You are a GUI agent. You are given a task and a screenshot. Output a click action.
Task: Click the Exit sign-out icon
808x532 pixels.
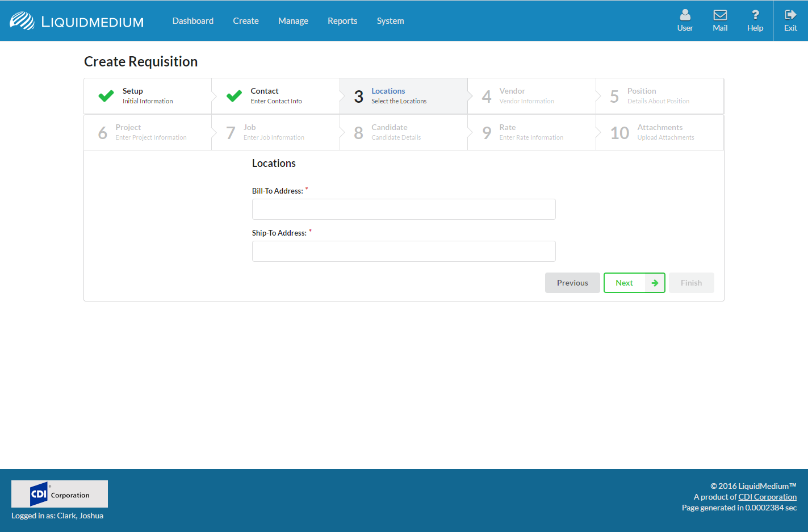click(790, 15)
